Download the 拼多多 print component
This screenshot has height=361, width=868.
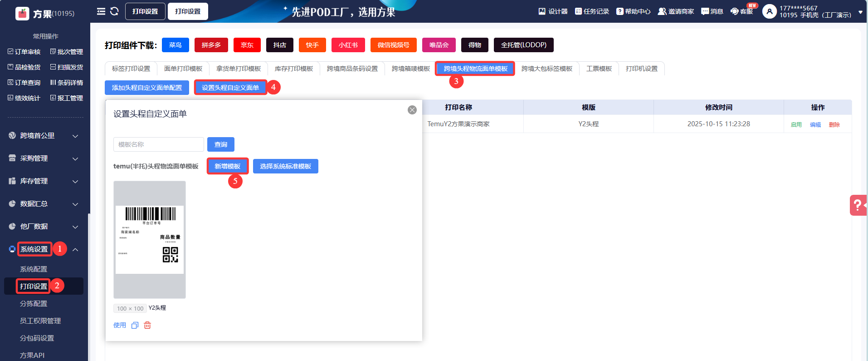coord(211,45)
